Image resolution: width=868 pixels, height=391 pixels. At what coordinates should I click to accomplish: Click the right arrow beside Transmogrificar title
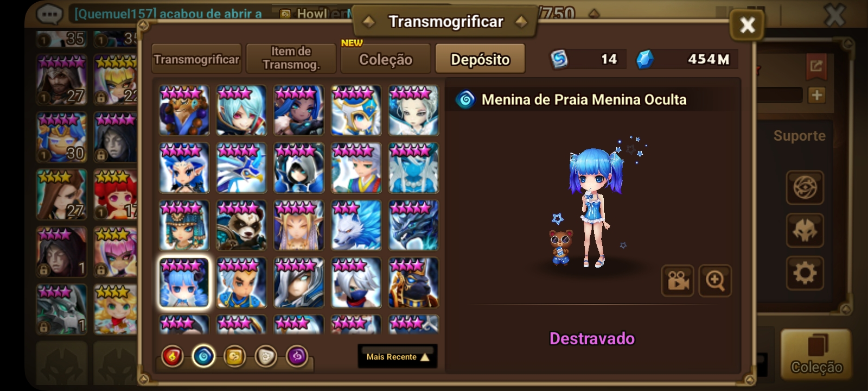pos(521,22)
